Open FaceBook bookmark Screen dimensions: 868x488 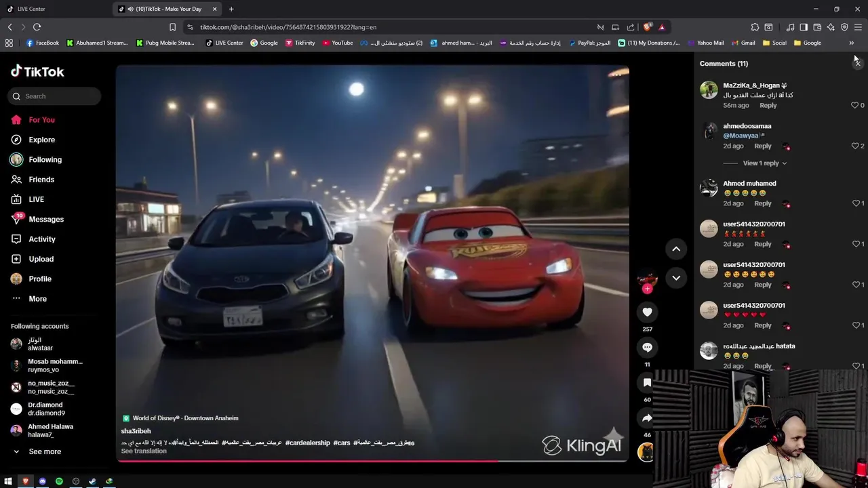coord(42,43)
